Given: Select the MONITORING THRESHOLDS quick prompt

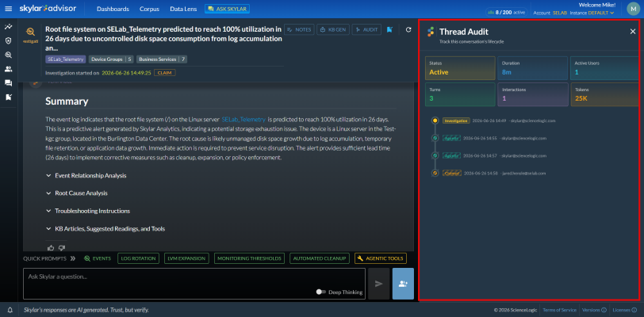Looking at the screenshot, I should [249, 258].
